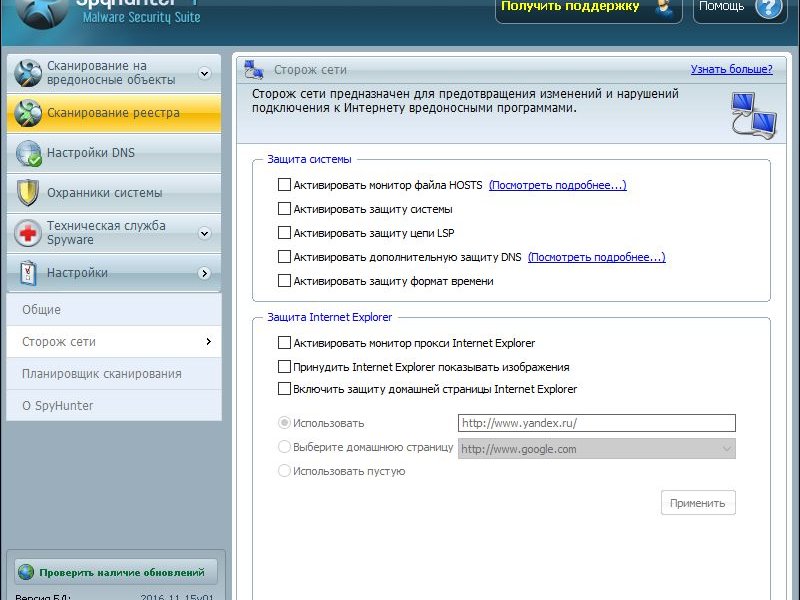Viewport: 800px width, 600px height.
Task: Select the Использовать radio button
Action: point(284,423)
